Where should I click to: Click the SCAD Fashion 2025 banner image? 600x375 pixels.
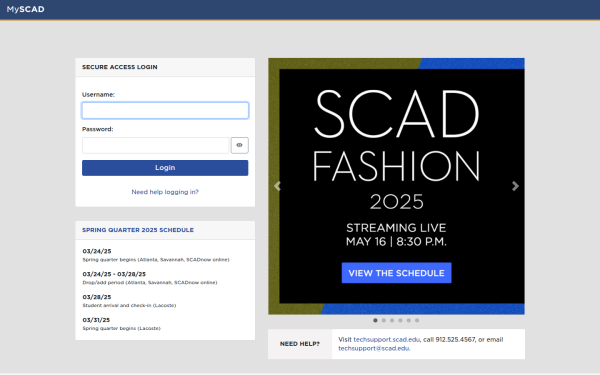click(396, 186)
